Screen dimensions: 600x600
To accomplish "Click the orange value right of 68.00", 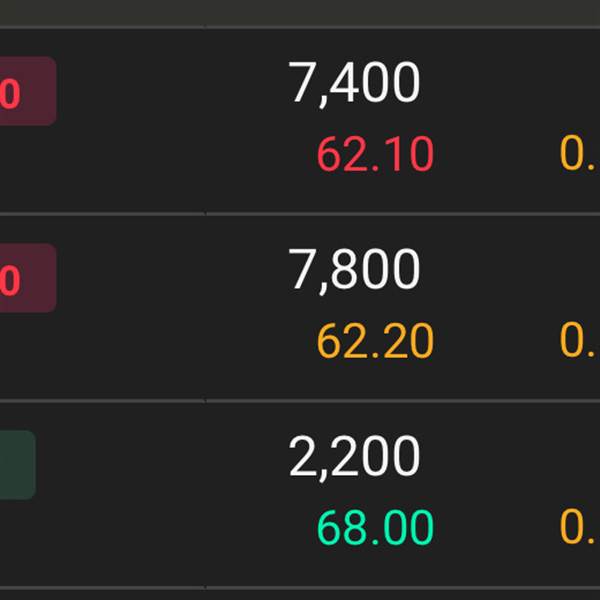I will pyautogui.click(x=579, y=528).
